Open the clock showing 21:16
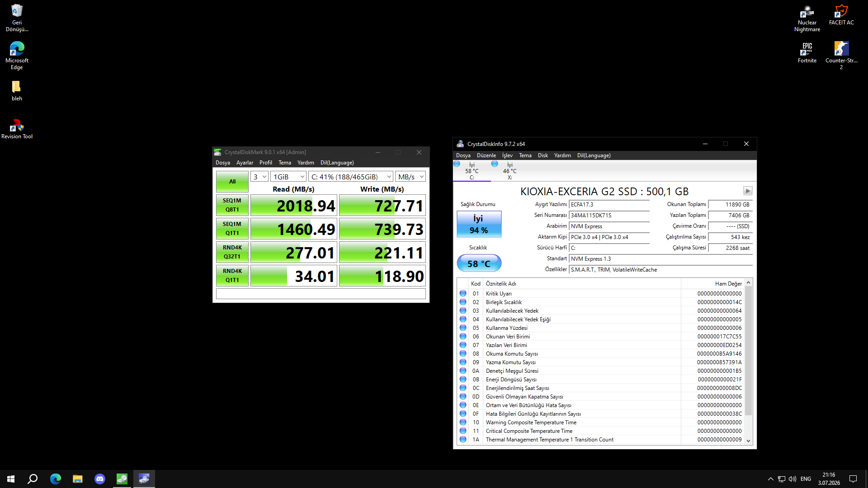Screen dimensions: 868x488 click(x=829, y=479)
